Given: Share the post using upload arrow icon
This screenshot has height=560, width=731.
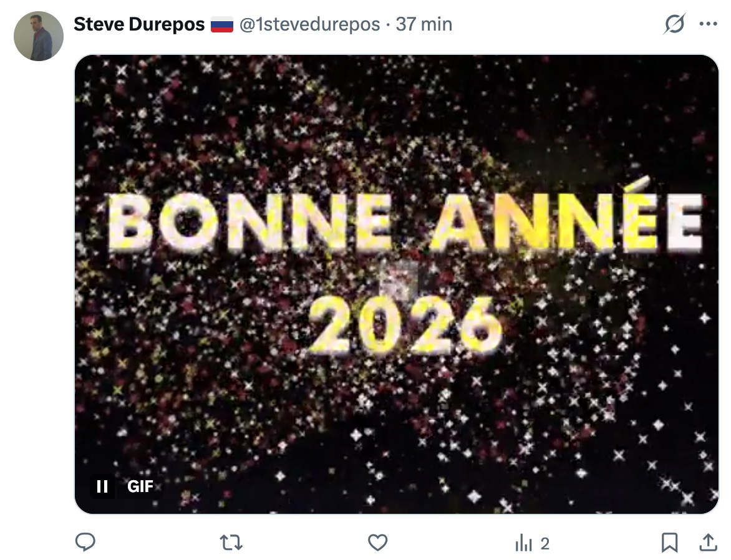Looking at the screenshot, I should tap(708, 543).
